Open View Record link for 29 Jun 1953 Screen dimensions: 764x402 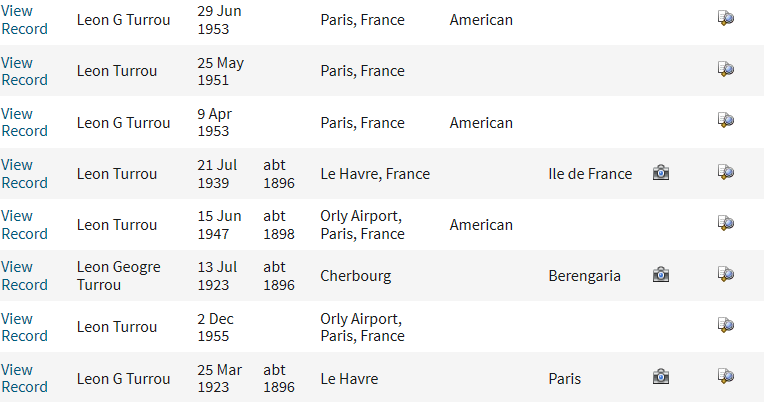[x=24, y=20]
